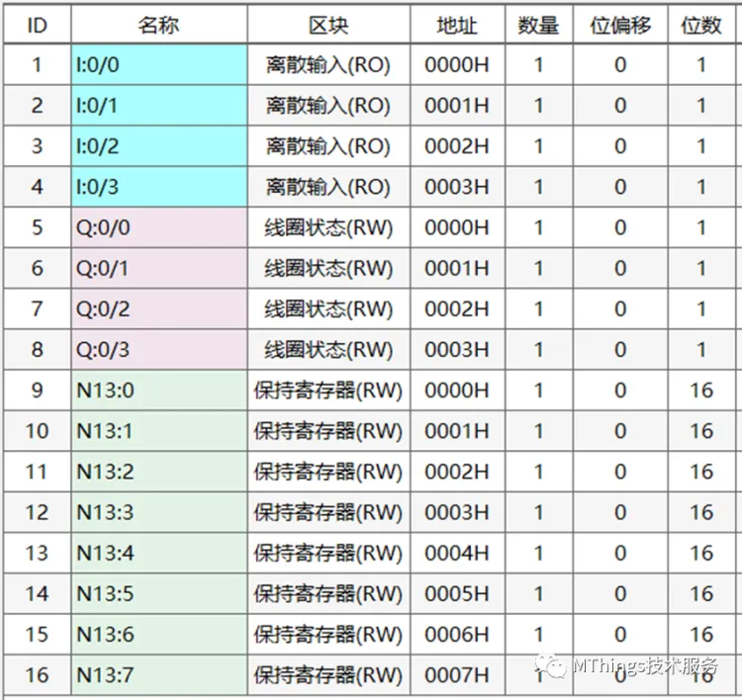
Task: Click address 0006H in N13:6 row
Action: (458, 635)
